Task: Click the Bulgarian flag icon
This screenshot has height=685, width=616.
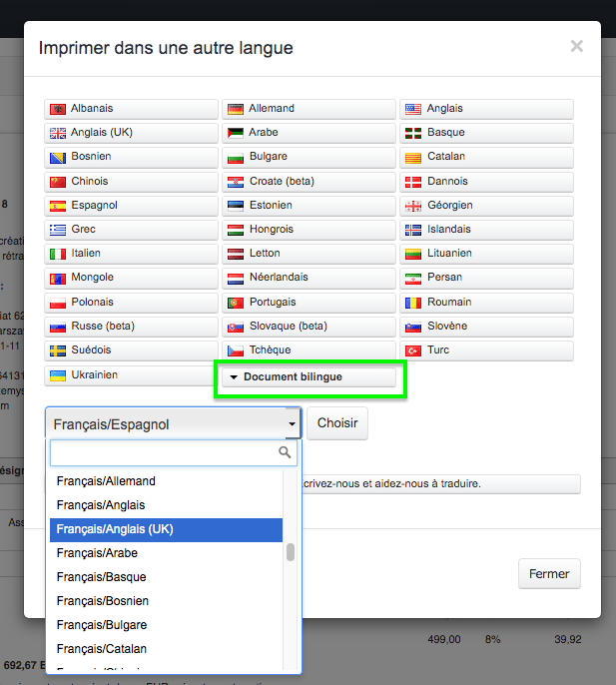Action: point(236,158)
